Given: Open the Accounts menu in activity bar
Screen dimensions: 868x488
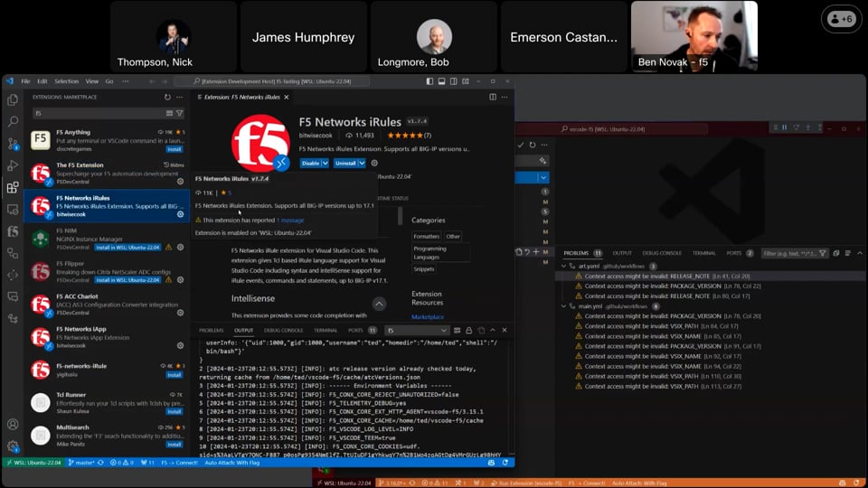Looking at the screenshot, I should 13,425.
